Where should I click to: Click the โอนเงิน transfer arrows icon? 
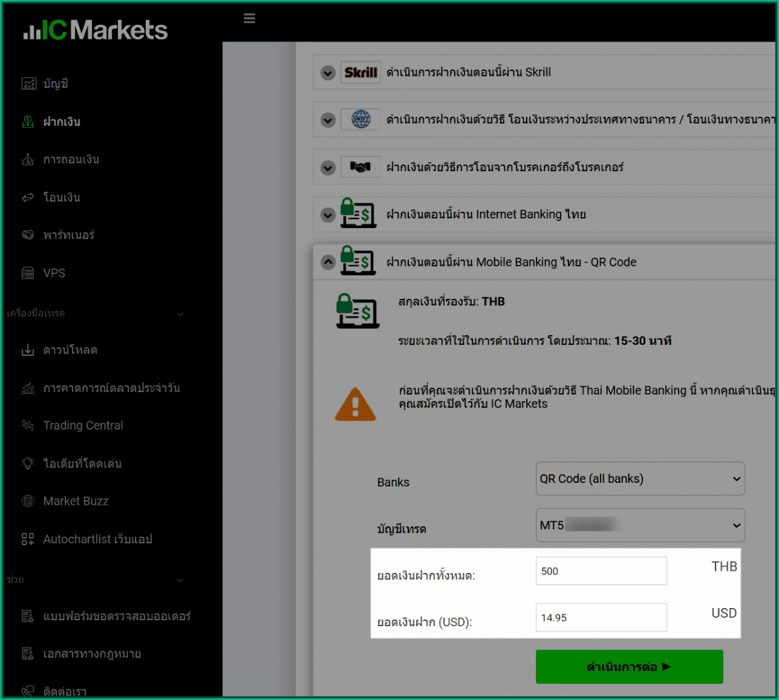pos(28,198)
